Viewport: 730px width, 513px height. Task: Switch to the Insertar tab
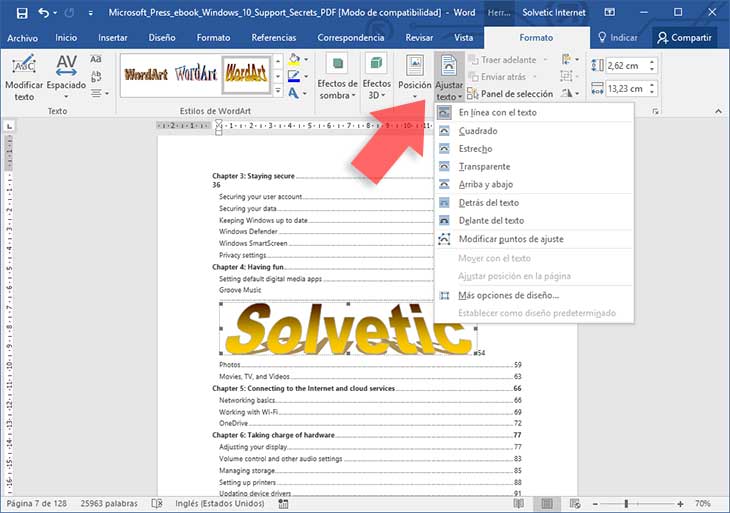click(x=113, y=38)
